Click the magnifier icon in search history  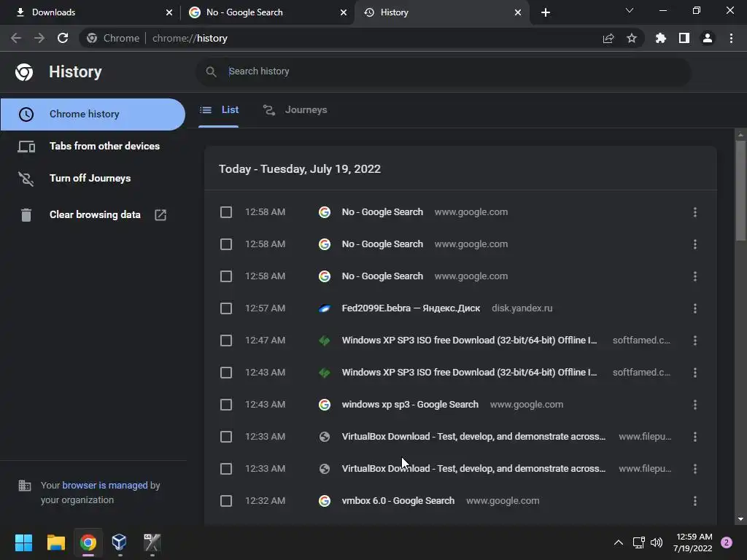pyautogui.click(x=211, y=71)
